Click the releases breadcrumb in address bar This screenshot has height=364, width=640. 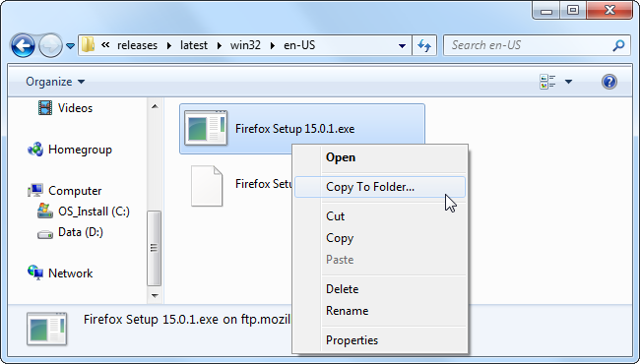(137, 45)
